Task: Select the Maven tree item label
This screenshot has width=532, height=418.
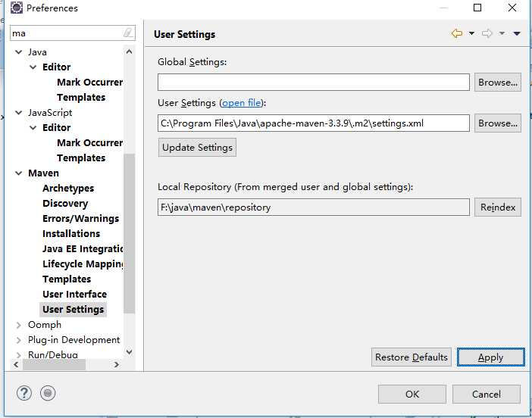Action: (43, 173)
